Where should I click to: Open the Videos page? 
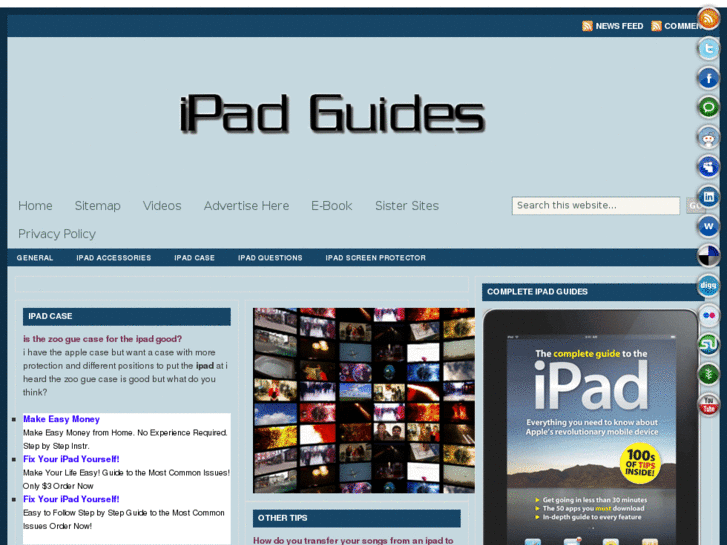(162, 205)
